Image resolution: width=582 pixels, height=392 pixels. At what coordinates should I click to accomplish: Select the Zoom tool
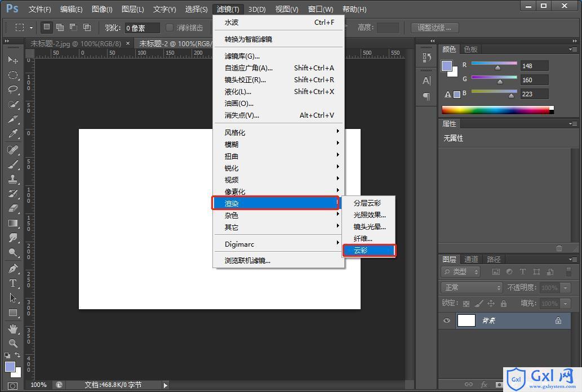[x=12, y=343]
